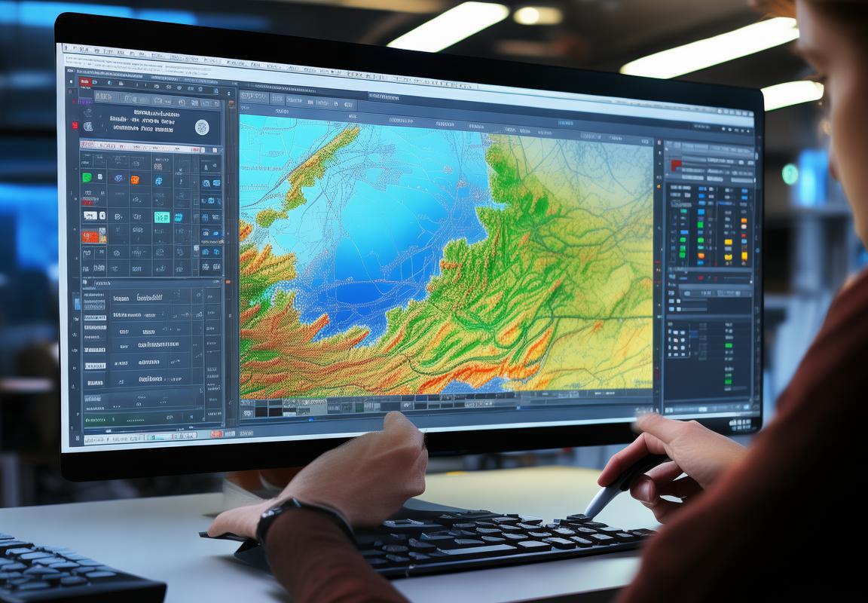Click the green square icon in left grid panel

tap(87, 177)
